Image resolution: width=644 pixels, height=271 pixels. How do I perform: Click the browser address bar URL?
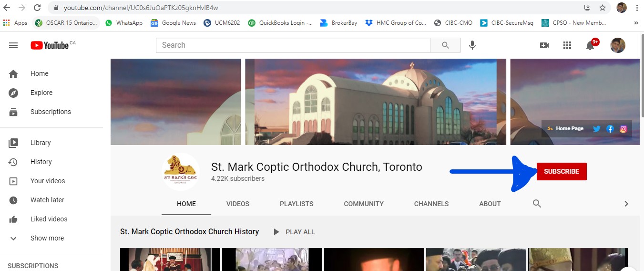tap(141, 8)
